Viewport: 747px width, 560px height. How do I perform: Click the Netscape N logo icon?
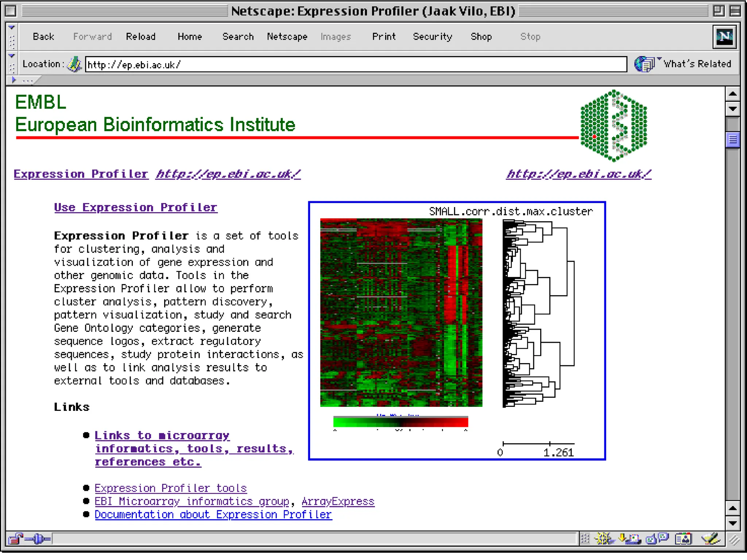(724, 36)
